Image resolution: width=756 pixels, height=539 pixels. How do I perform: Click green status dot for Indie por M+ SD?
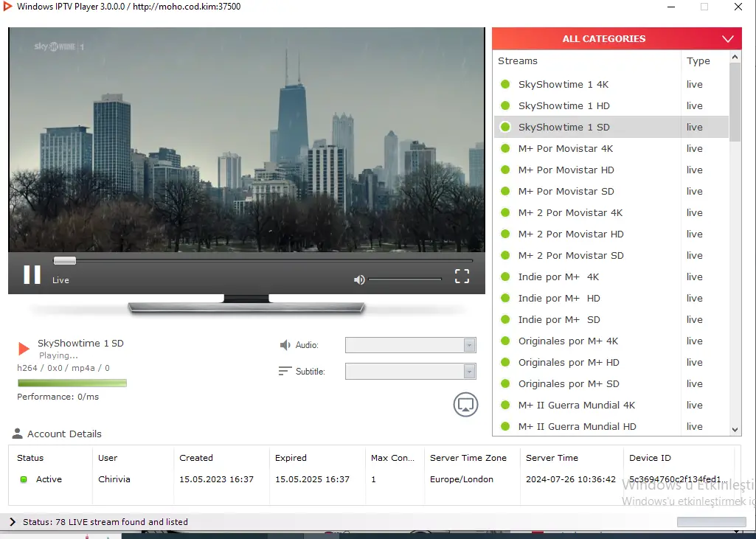(505, 320)
